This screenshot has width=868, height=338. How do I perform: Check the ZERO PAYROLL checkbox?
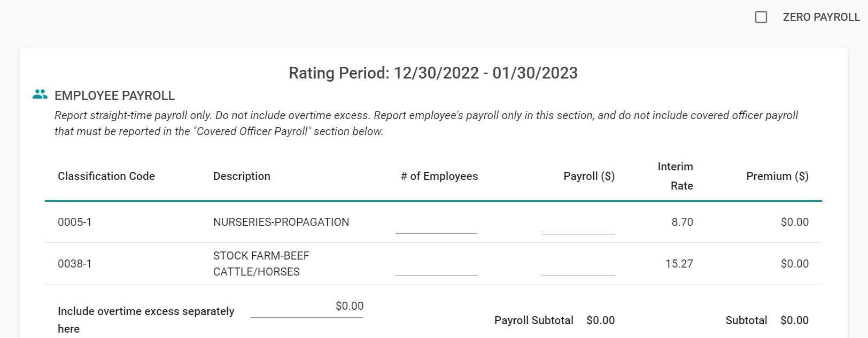click(x=761, y=17)
